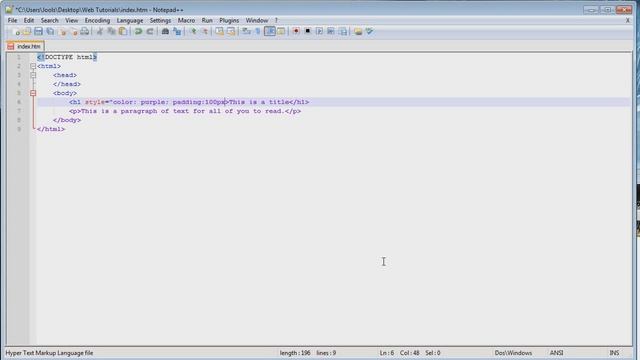Open the Plugins menu
The width and height of the screenshot is (640, 360).
click(229, 20)
